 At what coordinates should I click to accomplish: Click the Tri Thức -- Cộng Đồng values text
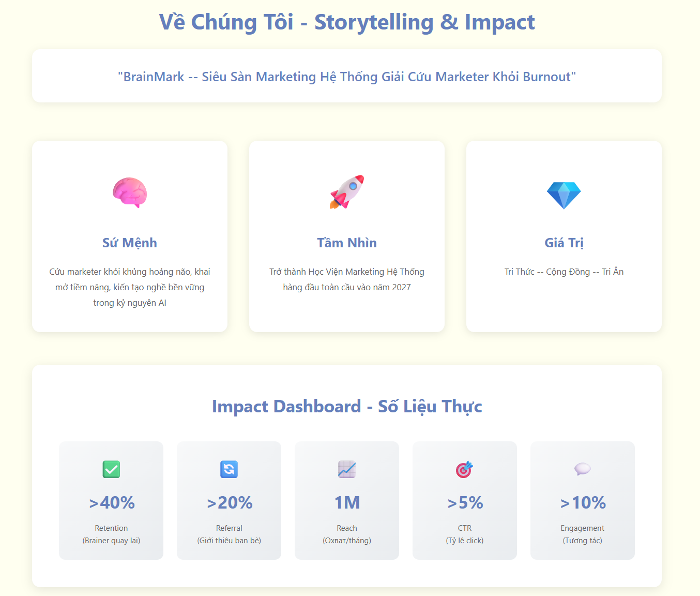(x=564, y=272)
